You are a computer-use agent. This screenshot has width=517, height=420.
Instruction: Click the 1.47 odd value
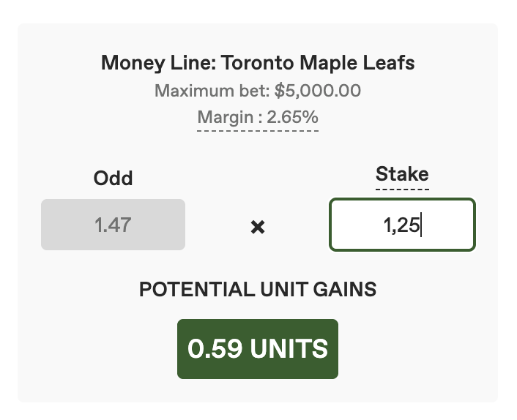(x=113, y=225)
